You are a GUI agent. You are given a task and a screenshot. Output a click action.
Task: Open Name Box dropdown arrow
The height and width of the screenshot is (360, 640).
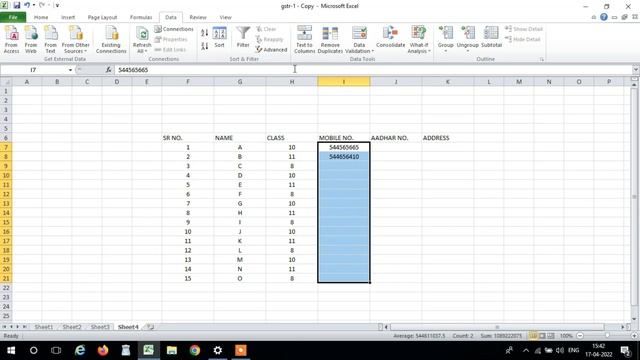(70, 70)
